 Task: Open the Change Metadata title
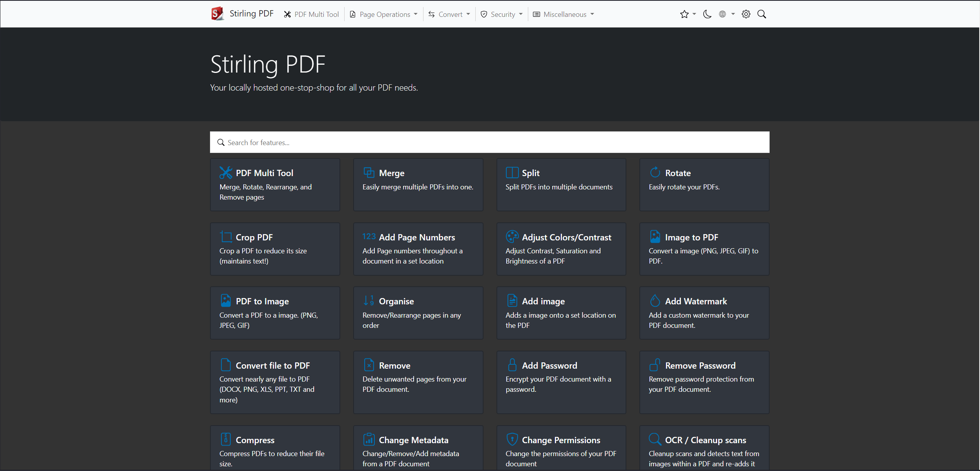(x=414, y=440)
